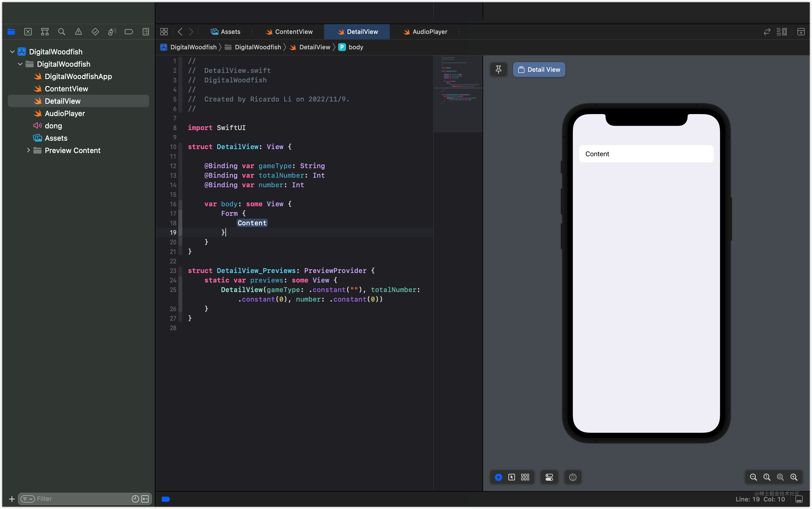Expand the Preview Content folder
This screenshot has height=509, width=812.
click(x=28, y=151)
